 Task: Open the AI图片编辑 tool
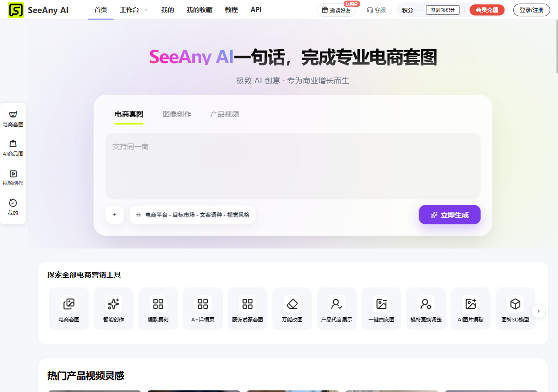pyautogui.click(x=471, y=309)
